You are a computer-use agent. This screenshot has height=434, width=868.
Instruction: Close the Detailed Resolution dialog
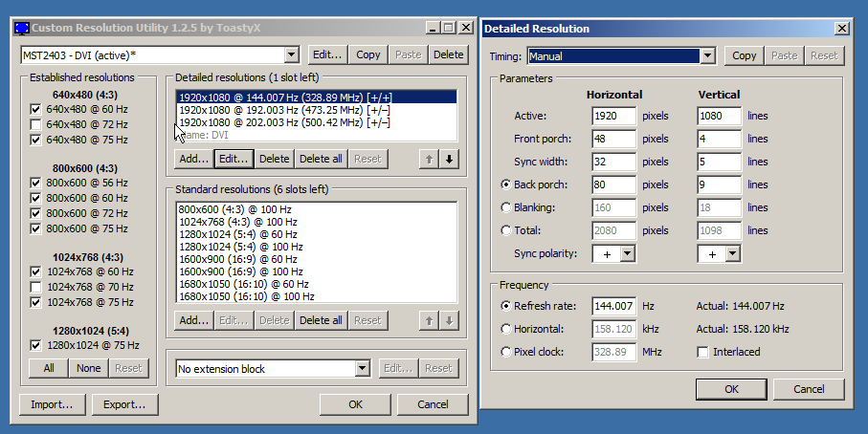point(841,29)
